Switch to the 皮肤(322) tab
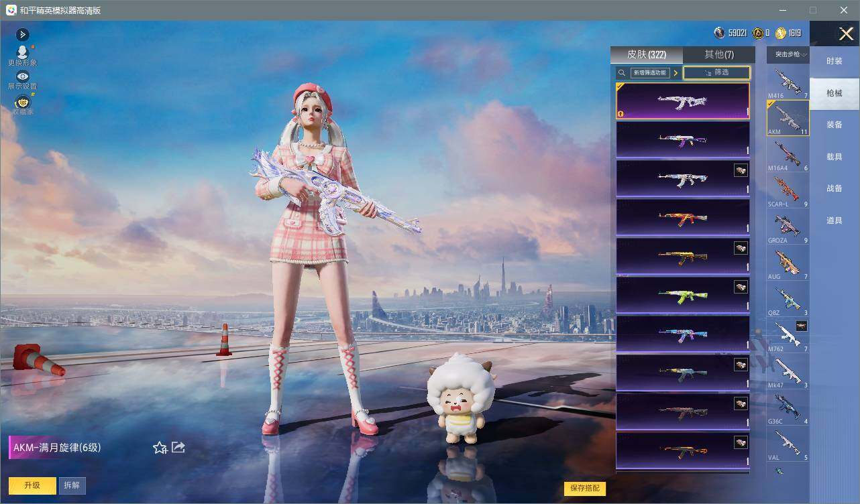860x504 pixels. 647,54
